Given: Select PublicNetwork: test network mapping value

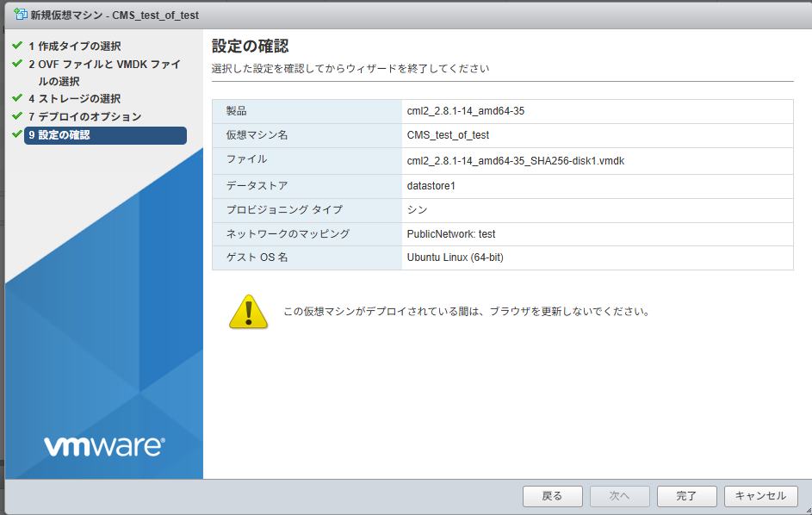Looking at the screenshot, I should pos(454,233).
